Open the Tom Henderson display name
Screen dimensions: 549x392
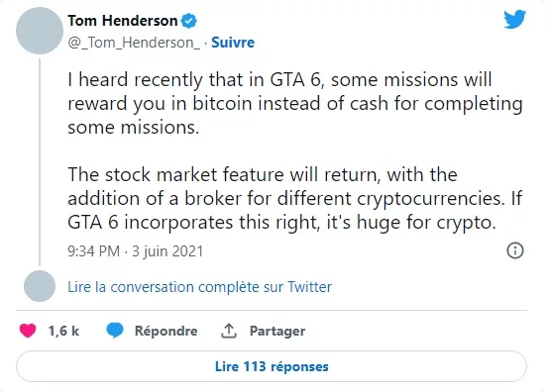click(x=123, y=21)
